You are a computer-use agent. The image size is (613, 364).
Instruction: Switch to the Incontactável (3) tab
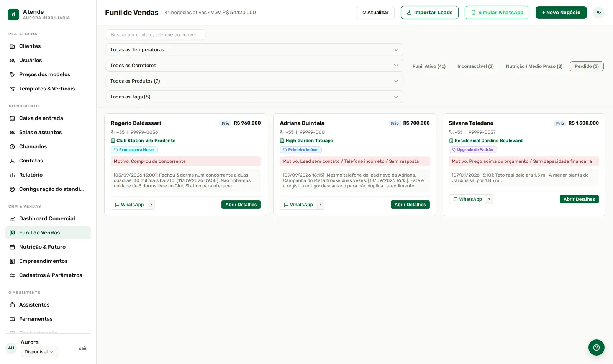(475, 66)
